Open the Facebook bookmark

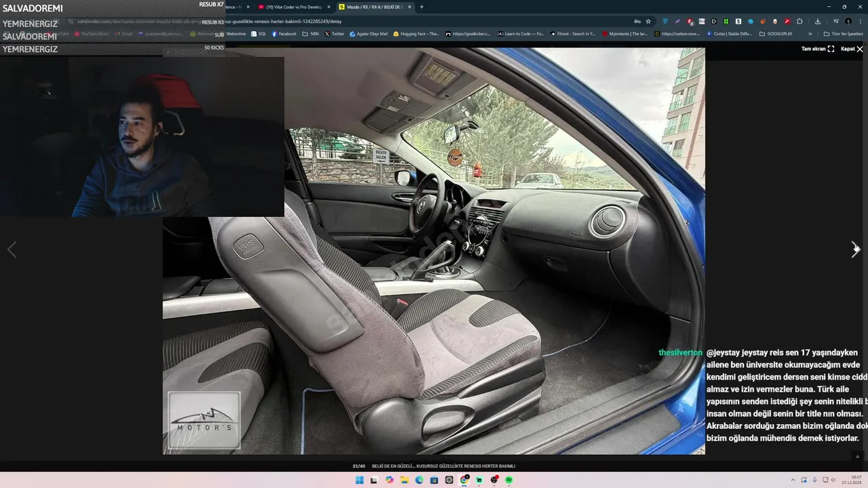(x=284, y=34)
